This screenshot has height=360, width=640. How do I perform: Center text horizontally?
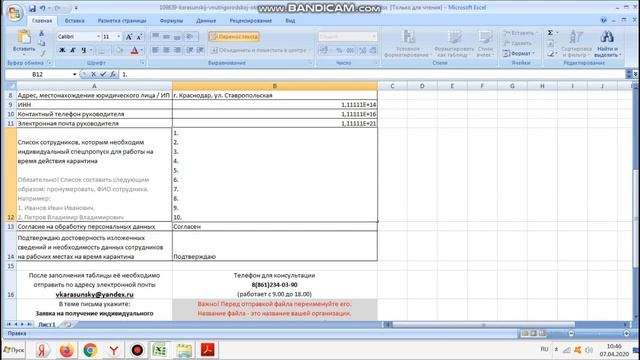point(166,50)
